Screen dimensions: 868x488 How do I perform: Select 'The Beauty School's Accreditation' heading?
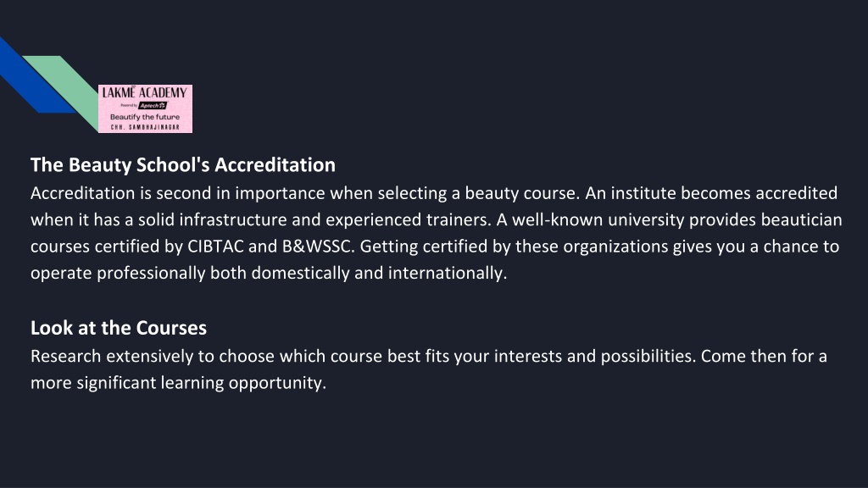pos(183,165)
